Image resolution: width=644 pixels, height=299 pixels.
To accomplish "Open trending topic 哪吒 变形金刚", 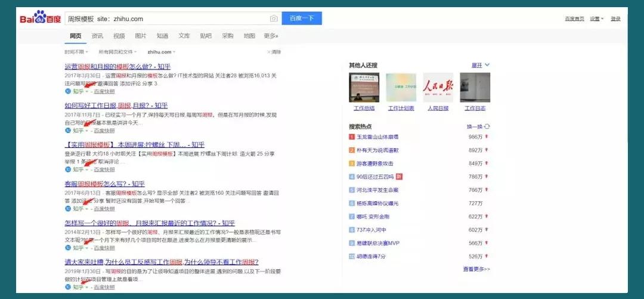I will [x=373, y=216].
